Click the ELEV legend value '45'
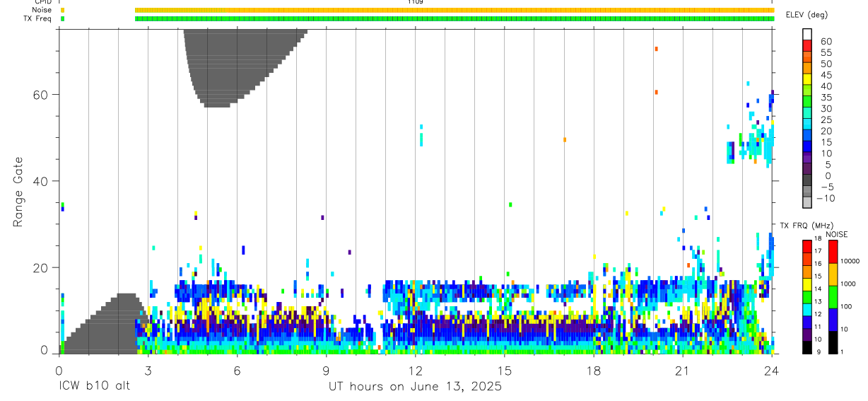Image resolution: width=868 pixels, height=401 pixels. (825, 75)
